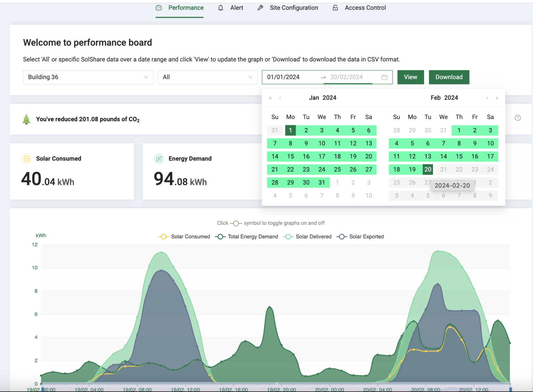
Task: Click the help question mark icon
Action: 517,118
